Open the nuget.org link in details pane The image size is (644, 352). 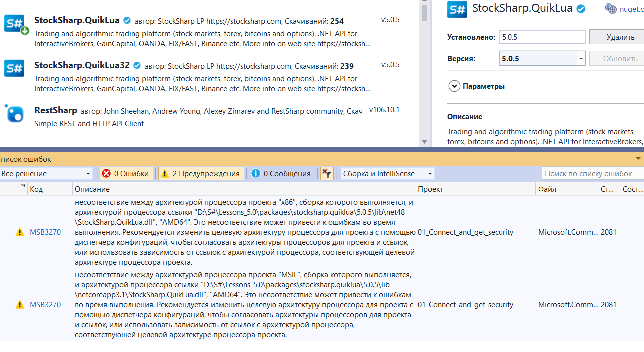coord(632,9)
